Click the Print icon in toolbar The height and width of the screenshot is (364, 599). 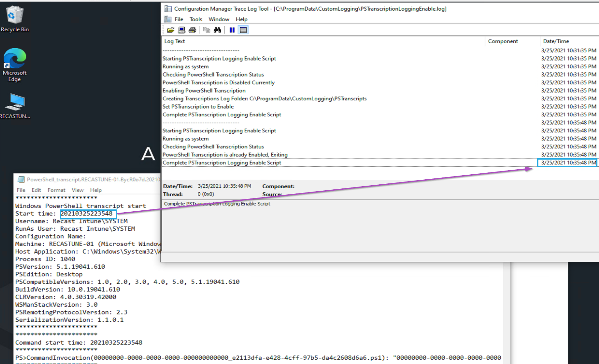[x=192, y=30]
